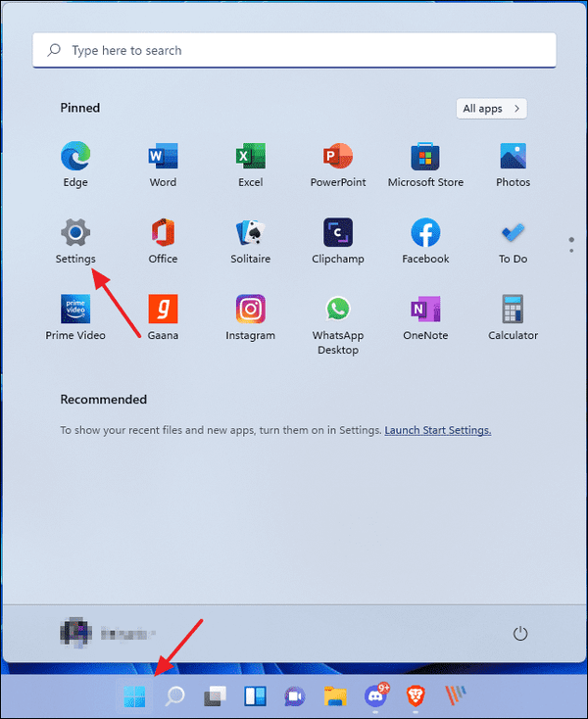Launch PowerPoint pinned app
The width and height of the screenshot is (588, 719).
point(338,165)
